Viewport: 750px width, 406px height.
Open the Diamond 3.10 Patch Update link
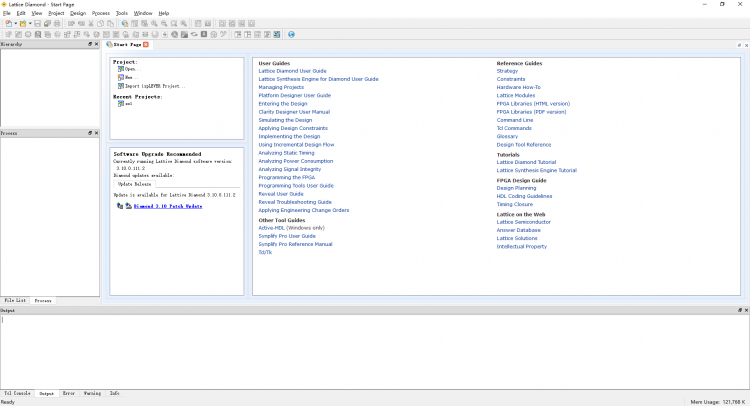point(168,206)
